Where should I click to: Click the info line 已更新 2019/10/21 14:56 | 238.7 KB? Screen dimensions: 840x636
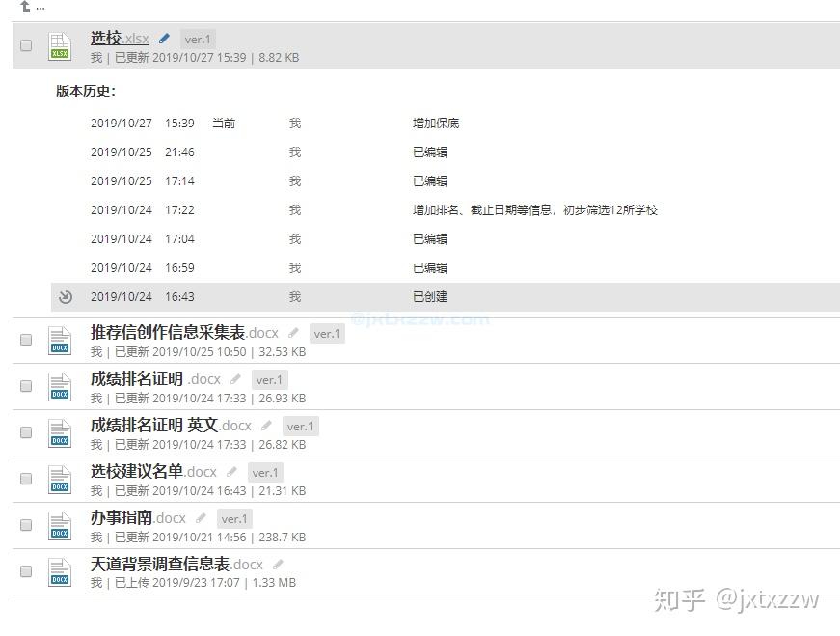coord(210,537)
